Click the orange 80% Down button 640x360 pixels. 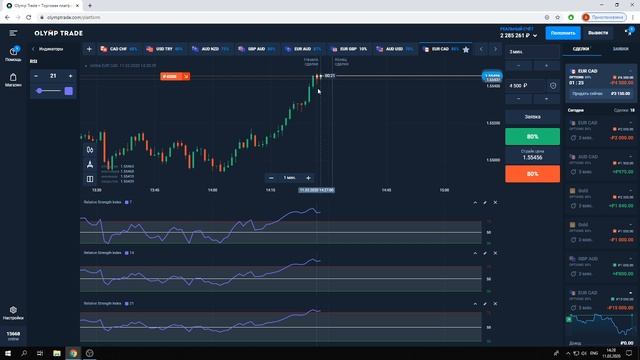[x=533, y=174]
